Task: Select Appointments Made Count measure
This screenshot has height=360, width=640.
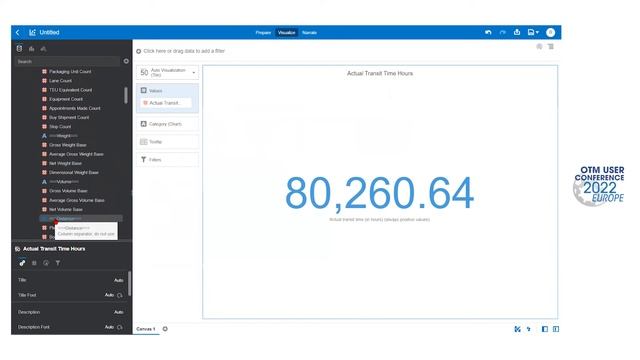Action: click(74, 108)
